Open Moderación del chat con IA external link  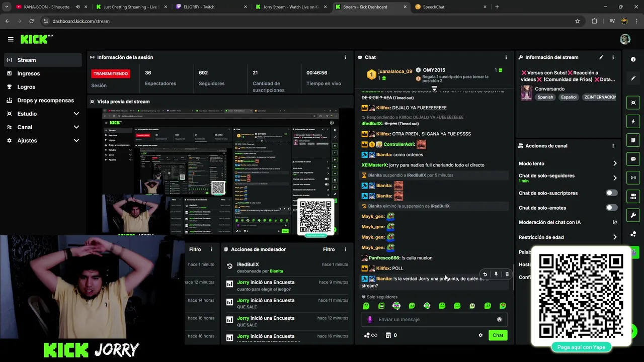[x=615, y=222]
